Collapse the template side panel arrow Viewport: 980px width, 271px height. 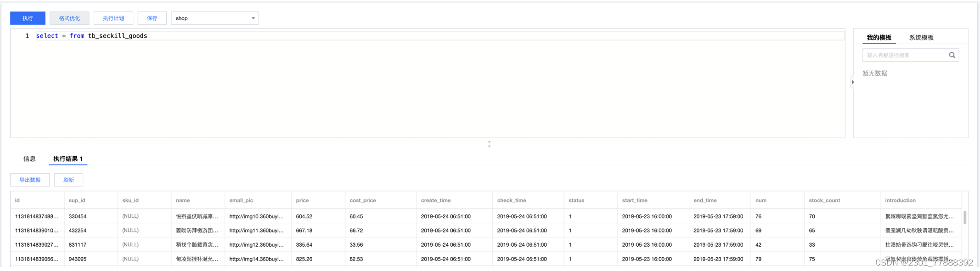click(853, 82)
